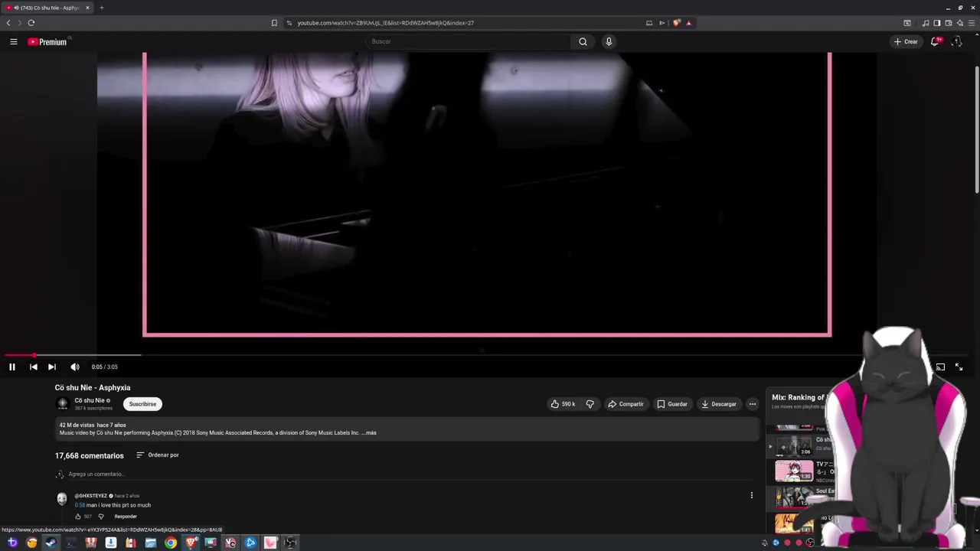Viewport: 980px width, 551px height.
Task: Open the three-dot menu on the @GHXSTEYEZ comment
Action: tap(752, 495)
